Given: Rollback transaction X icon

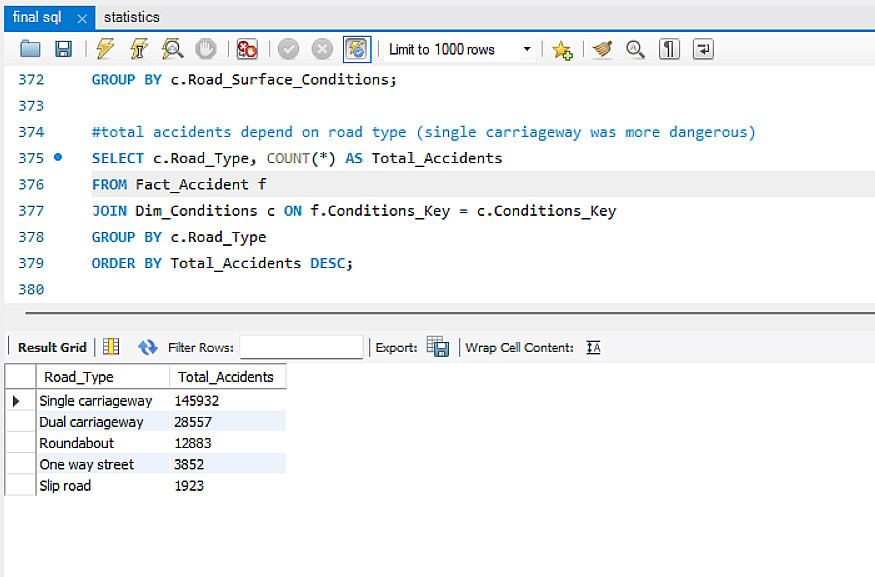Looking at the screenshot, I should [322, 49].
